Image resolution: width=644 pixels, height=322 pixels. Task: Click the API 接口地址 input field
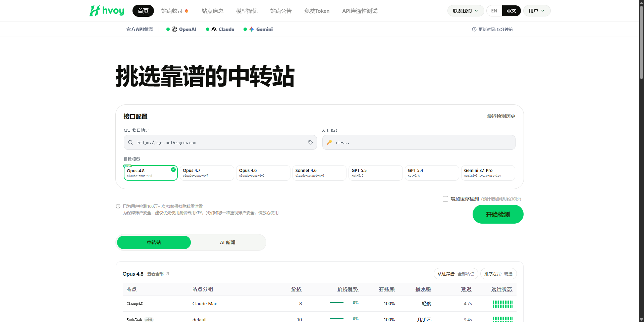pyautogui.click(x=220, y=142)
